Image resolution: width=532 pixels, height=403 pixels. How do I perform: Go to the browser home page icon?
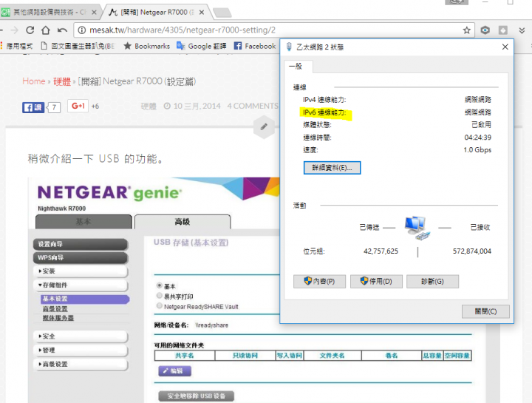coord(46,30)
